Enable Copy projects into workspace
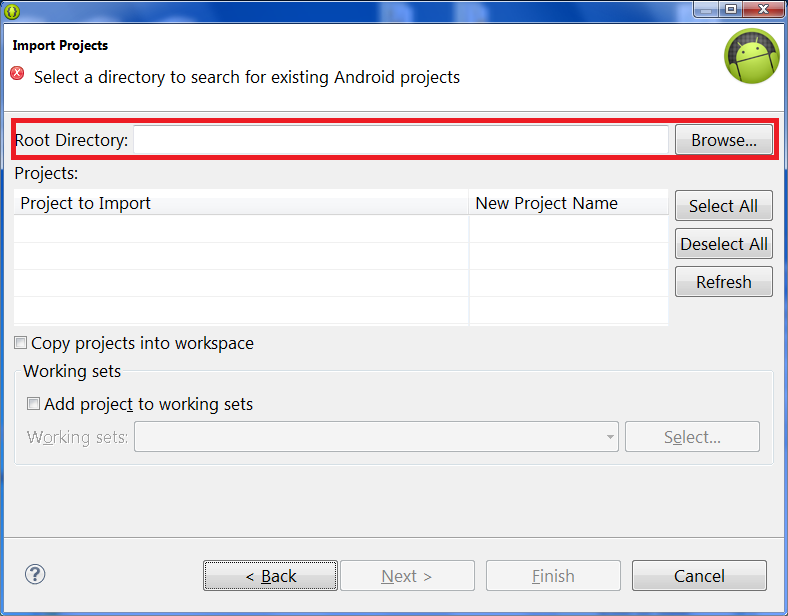Image resolution: width=788 pixels, height=616 pixels. pos(21,343)
